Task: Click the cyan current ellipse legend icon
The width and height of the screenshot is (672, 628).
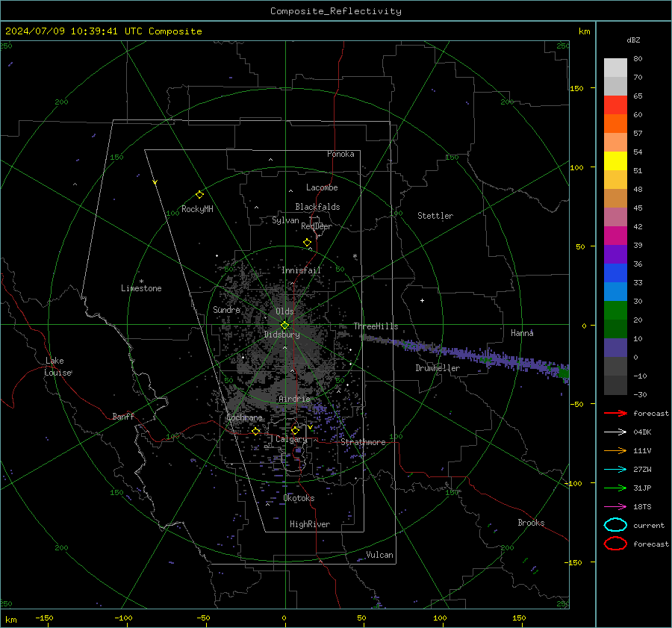Action: pyautogui.click(x=615, y=525)
